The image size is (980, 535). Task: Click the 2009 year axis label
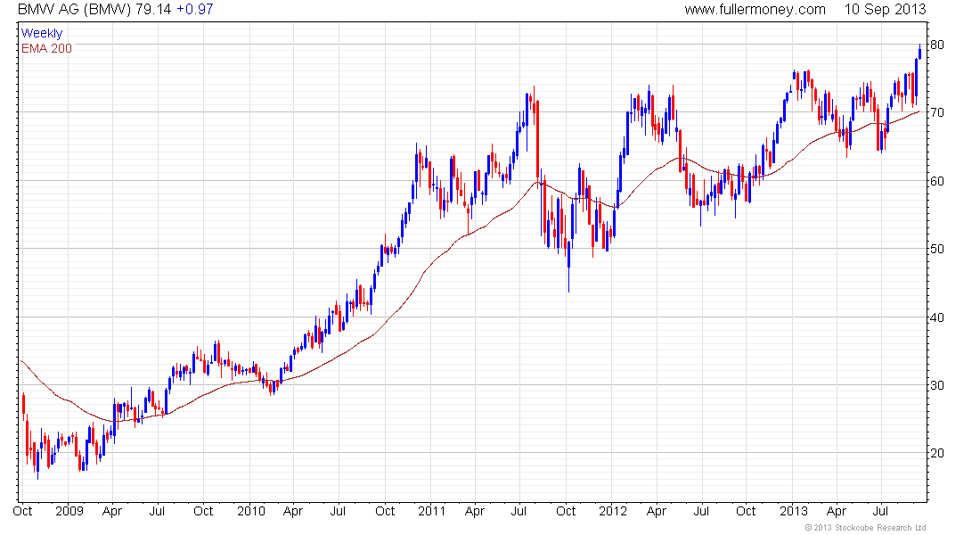69,511
